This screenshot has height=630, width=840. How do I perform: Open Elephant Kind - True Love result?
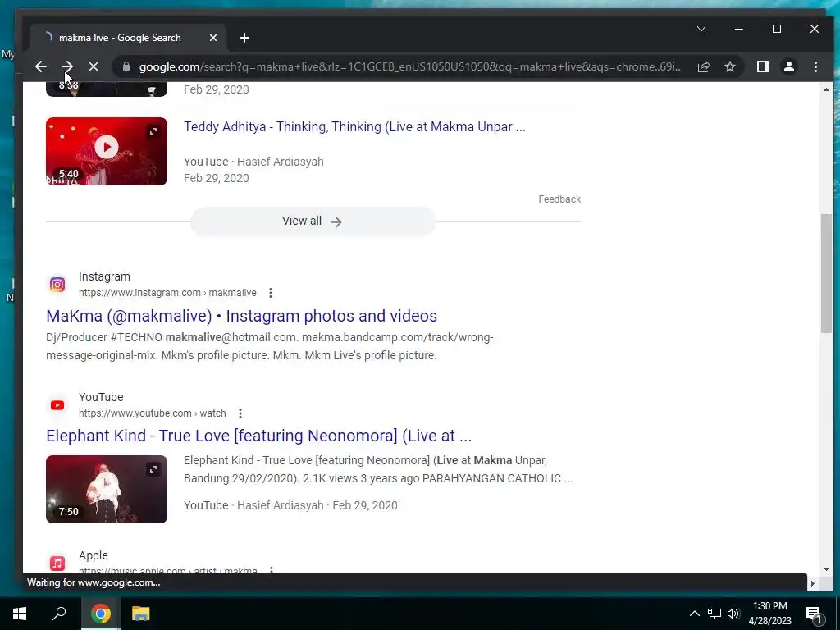coord(258,436)
